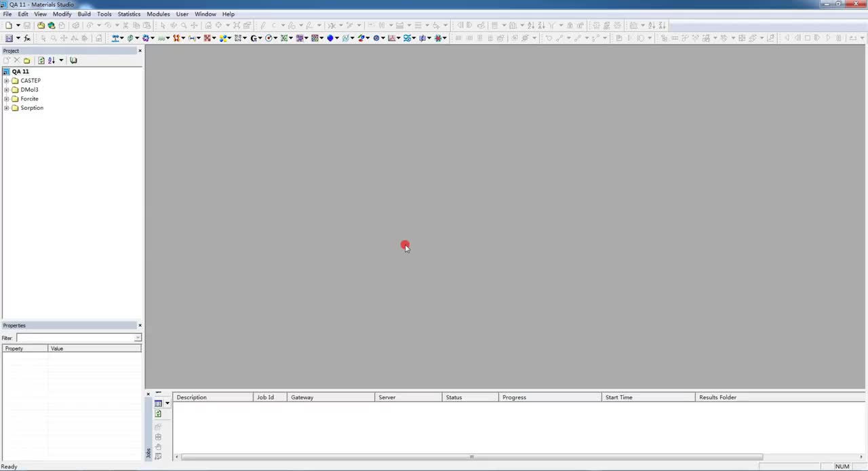
Task: Open the Build menu
Action: click(x=84, y=14)
